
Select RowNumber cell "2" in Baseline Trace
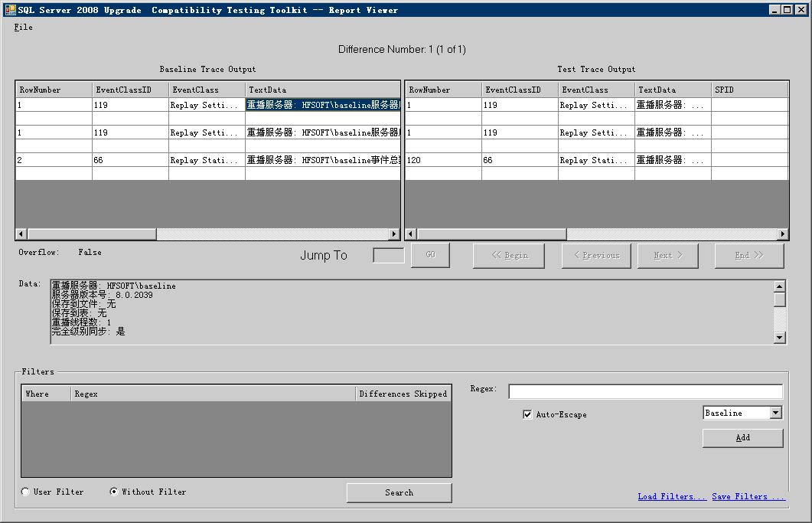(54, 160)
